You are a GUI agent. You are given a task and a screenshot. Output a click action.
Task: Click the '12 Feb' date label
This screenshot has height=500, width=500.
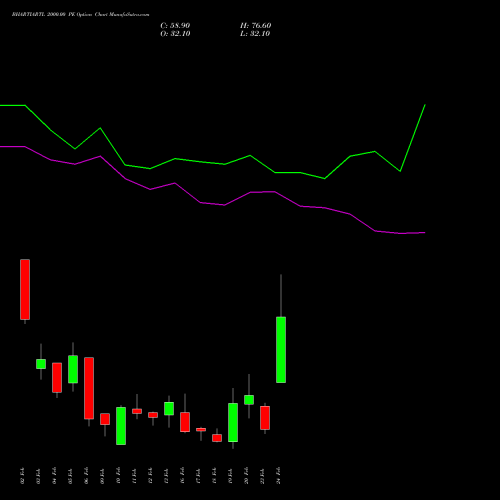150,476
